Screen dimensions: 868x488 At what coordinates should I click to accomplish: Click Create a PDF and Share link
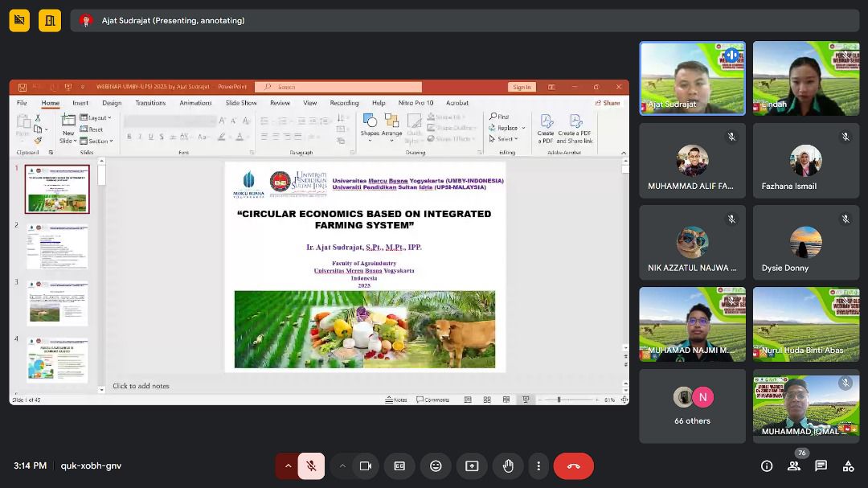point(575,129)
